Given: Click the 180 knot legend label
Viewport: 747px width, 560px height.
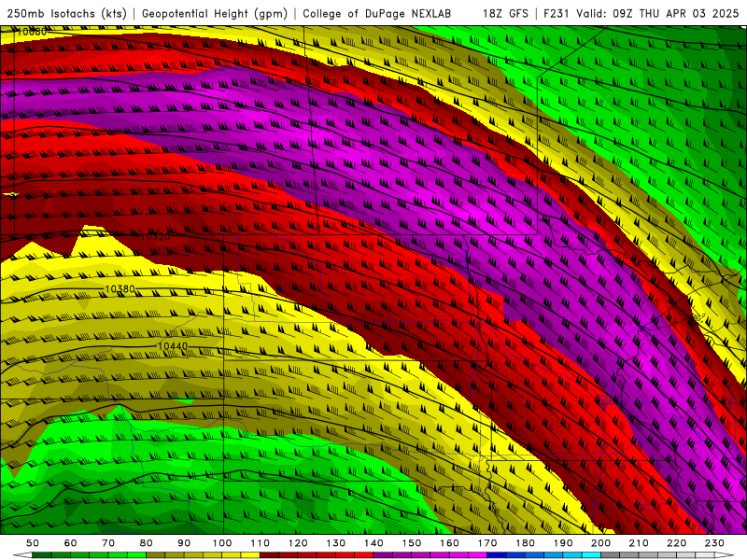Looking at the screenshot, I should point(525,543).
